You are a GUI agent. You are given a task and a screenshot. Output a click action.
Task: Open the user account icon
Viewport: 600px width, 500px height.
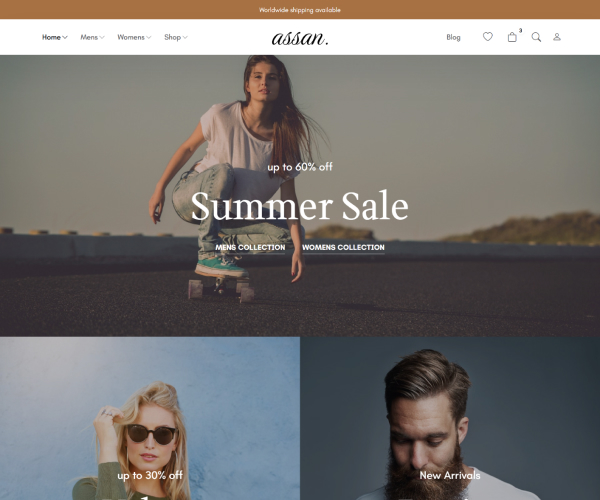click(x=557, y=37)
